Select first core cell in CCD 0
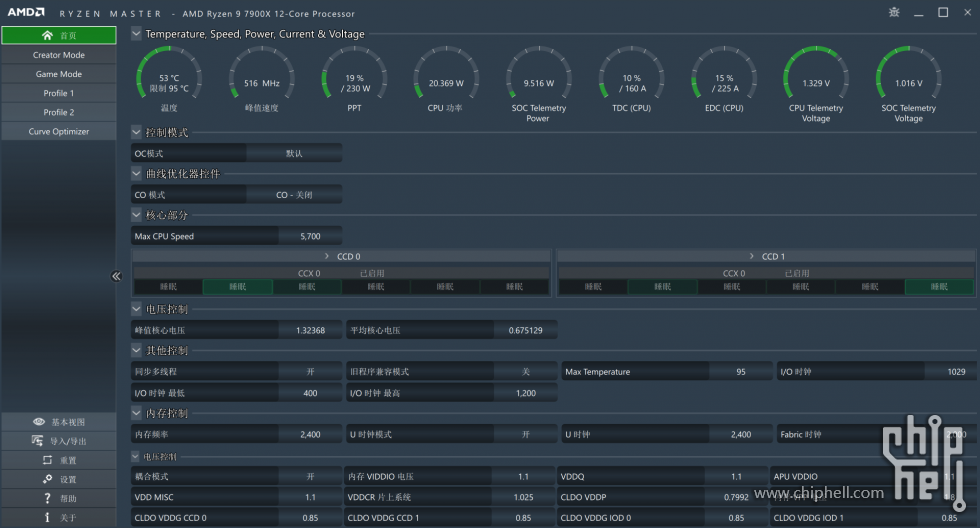Screen dimensions: 980x528 pyautogui.click(x=168, y=287)
